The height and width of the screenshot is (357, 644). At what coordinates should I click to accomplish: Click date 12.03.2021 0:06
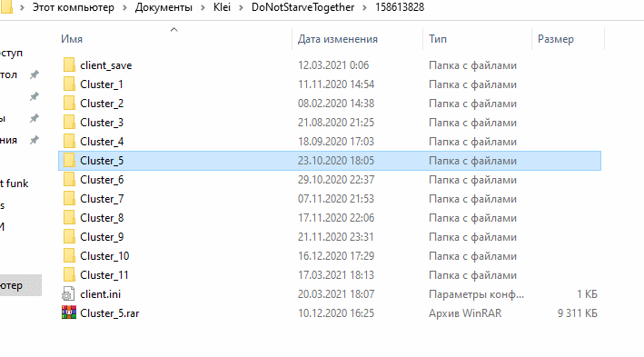point(333,65)
